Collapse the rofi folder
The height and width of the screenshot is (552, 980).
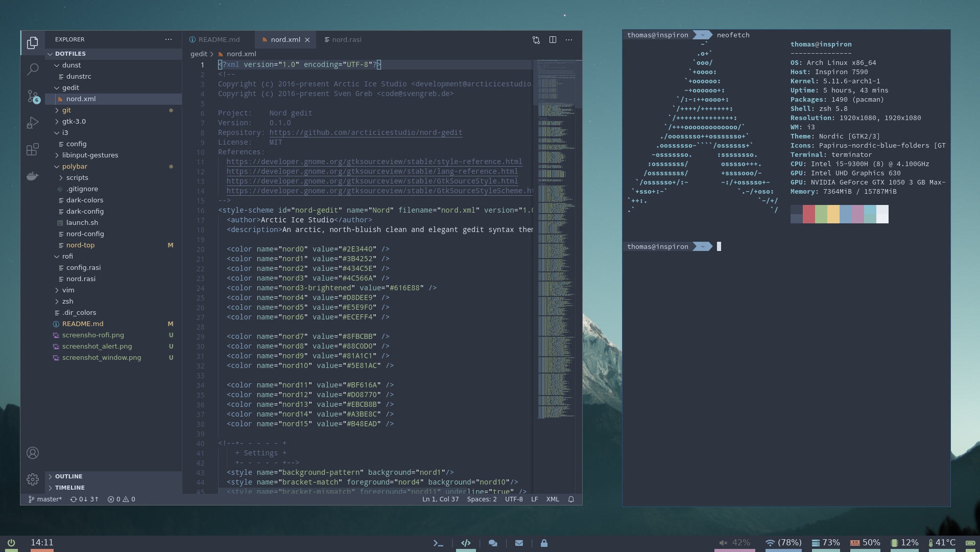tap(113, 256)
